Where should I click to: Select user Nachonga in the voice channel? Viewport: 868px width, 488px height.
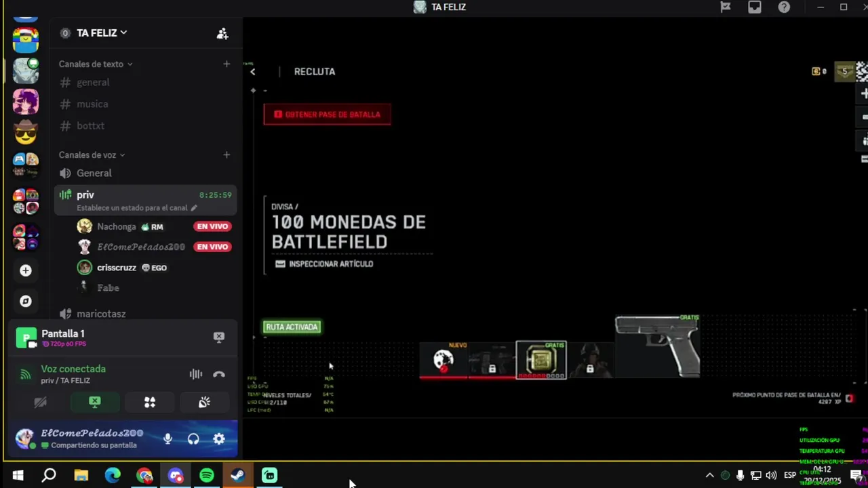click(x=116, y=226)
